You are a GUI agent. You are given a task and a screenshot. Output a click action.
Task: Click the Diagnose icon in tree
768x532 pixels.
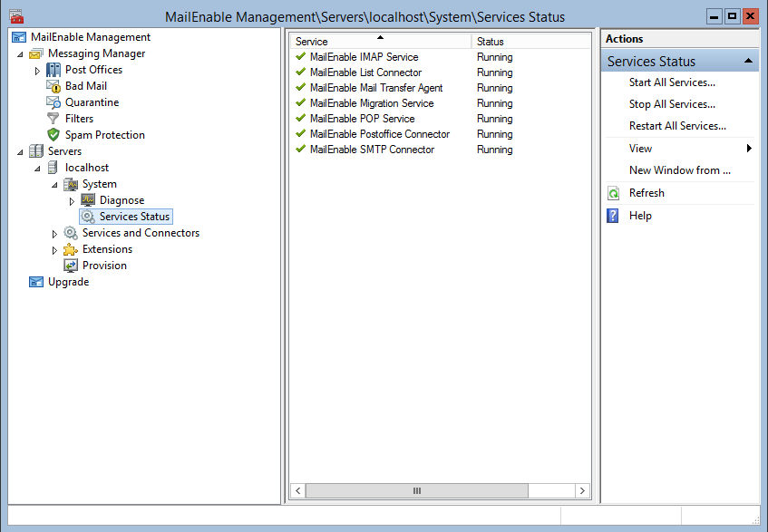click(x=88, y=200)
